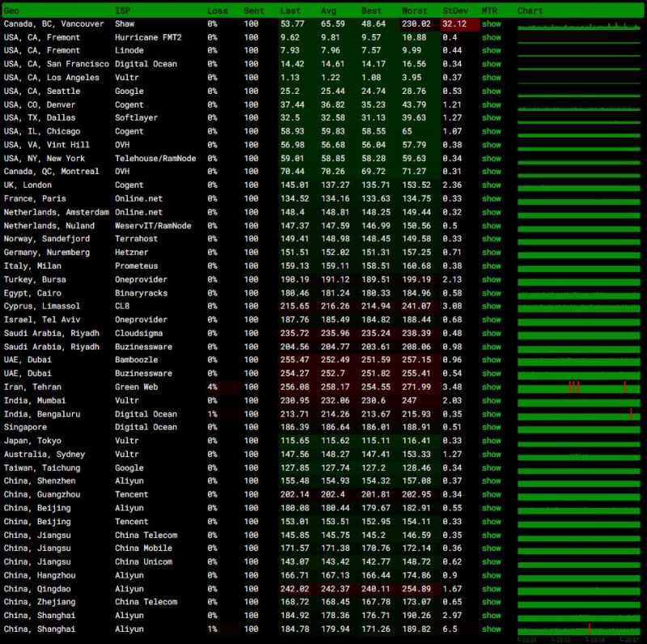The image size is (647, 644).
Task: Click the MTR column header
Action: pyautogui.click(x=489, y=11)
